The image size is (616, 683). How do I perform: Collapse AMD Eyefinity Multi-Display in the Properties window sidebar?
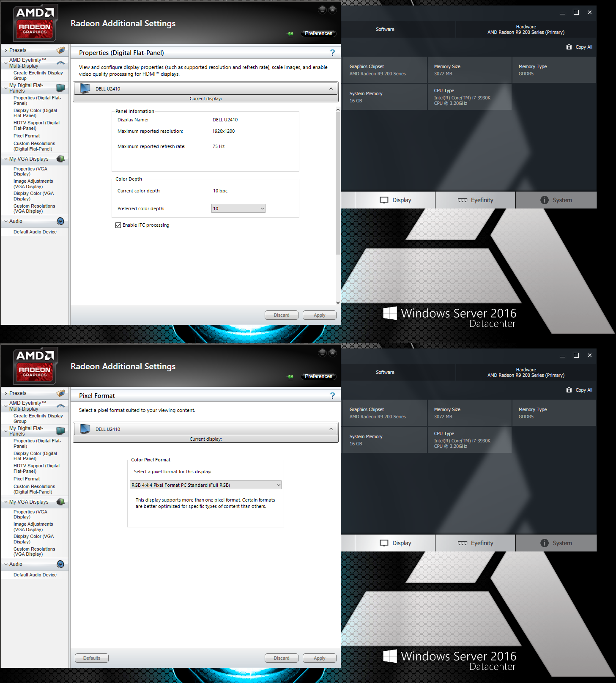click(x=6, y=63)
